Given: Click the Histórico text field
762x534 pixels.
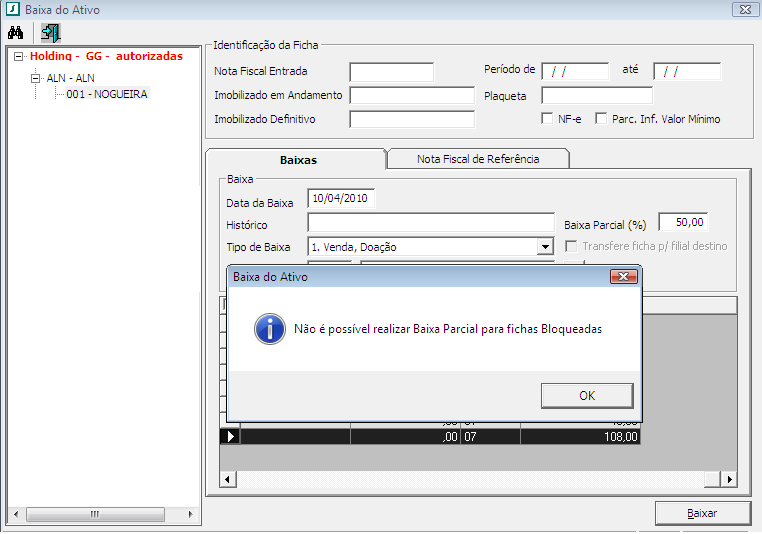Looking at the screenshot, I should pos(431,223).
